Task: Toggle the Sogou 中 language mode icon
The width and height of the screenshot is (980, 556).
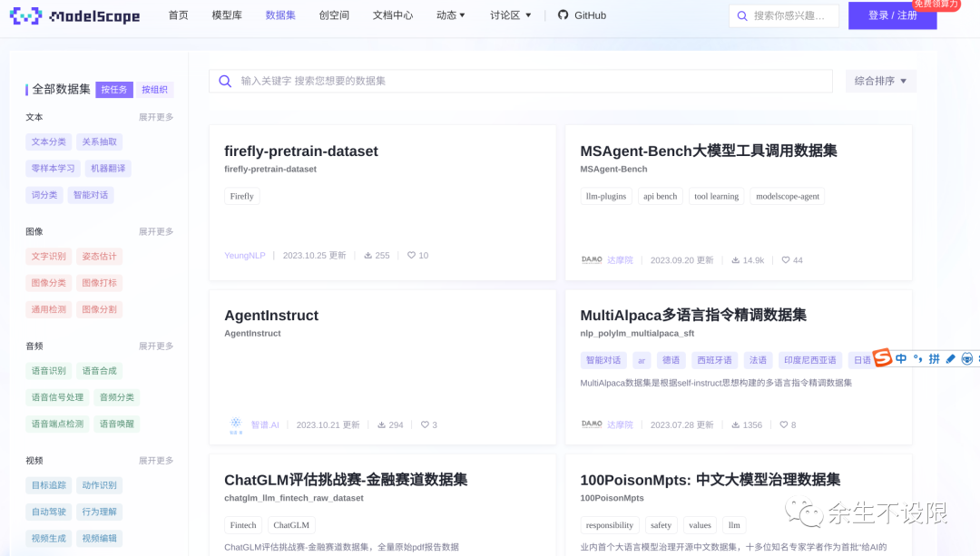Action: click(x=901, y=358)
